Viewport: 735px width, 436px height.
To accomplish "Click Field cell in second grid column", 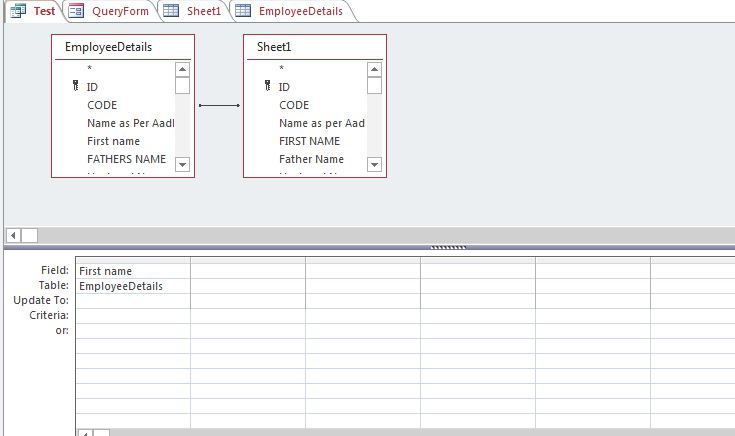I will (x=248, y=271).
